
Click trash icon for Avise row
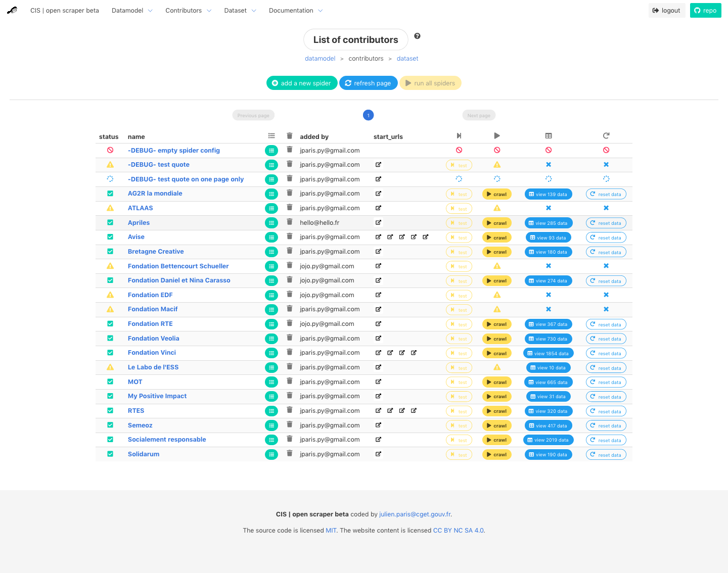[x=290, y=236]
